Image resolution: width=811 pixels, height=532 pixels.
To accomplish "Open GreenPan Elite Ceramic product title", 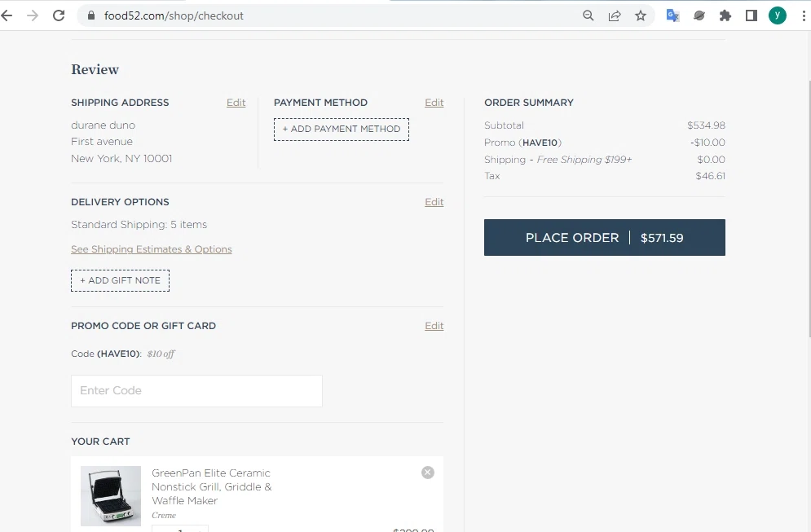I will click(x=212, y=486).
